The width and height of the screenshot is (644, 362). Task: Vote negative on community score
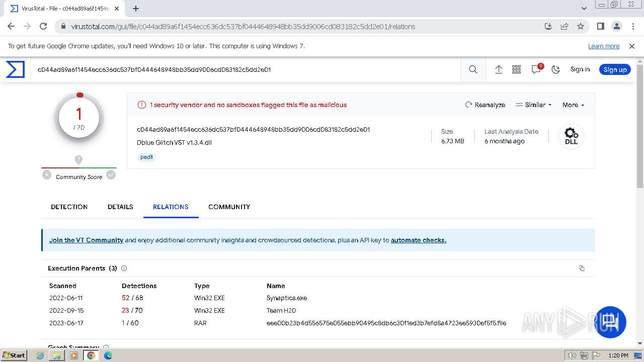tap(47, 175)
